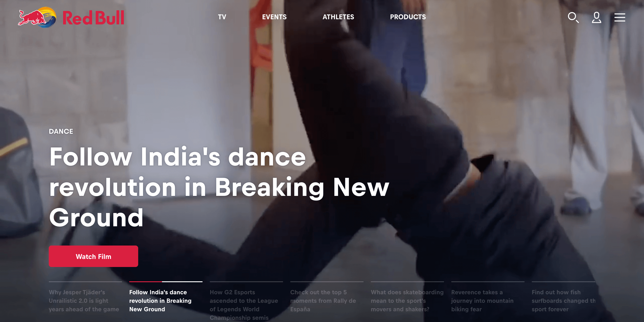
Task: Show the skateboarding movers and shakers slide
Action: pyautogui.click(x=407, y=301)
